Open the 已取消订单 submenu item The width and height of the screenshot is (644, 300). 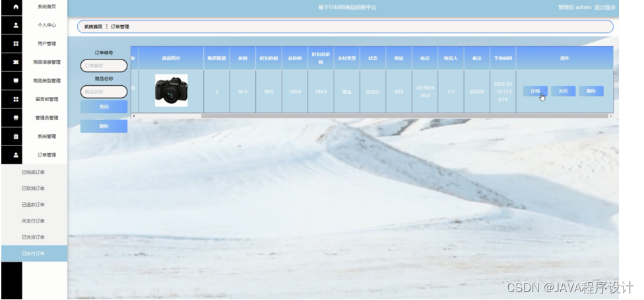[34, 188]
